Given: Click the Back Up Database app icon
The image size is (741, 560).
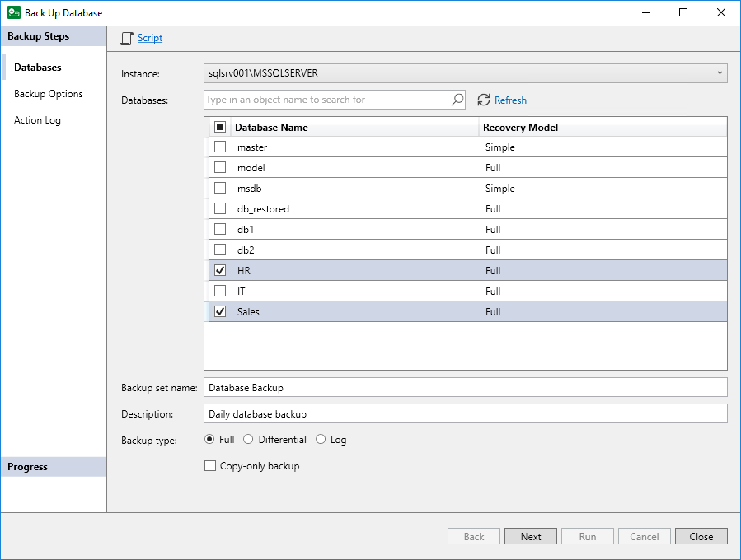Looking at the screenshot, I should click(13, 12).
